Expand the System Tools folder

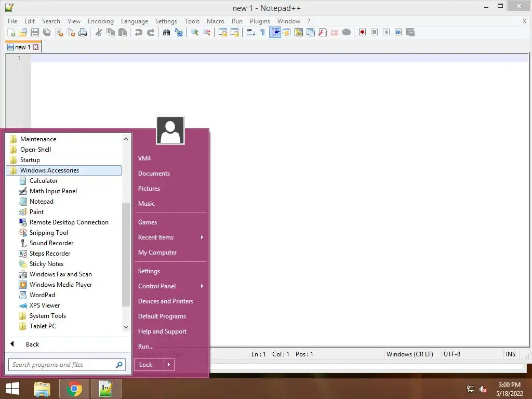pos(64,316)
